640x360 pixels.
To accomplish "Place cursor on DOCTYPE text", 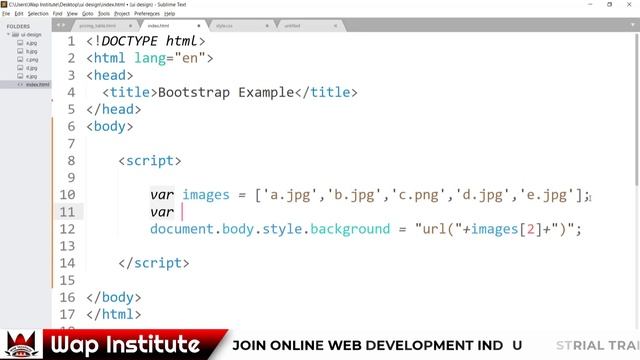I will tap(129, 41).
